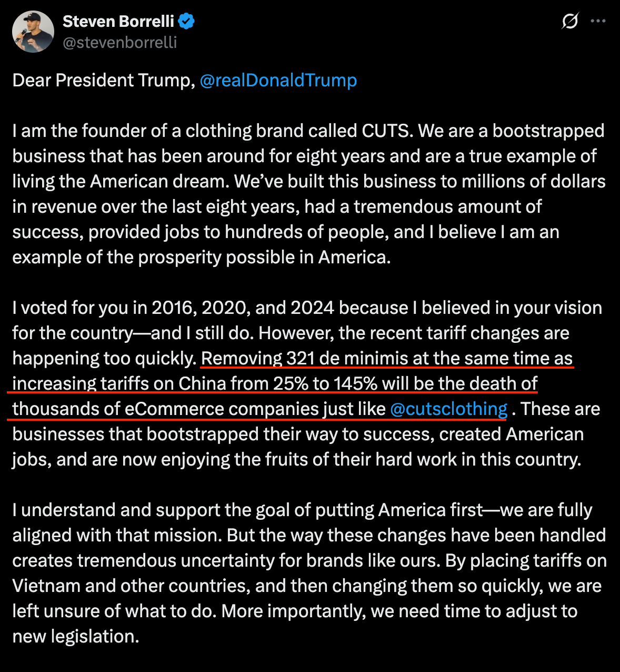620x672 pixels.
Task: Click the "Dear President Trump," greeting text
Action: pyautogui.click(x=104, y=80)
